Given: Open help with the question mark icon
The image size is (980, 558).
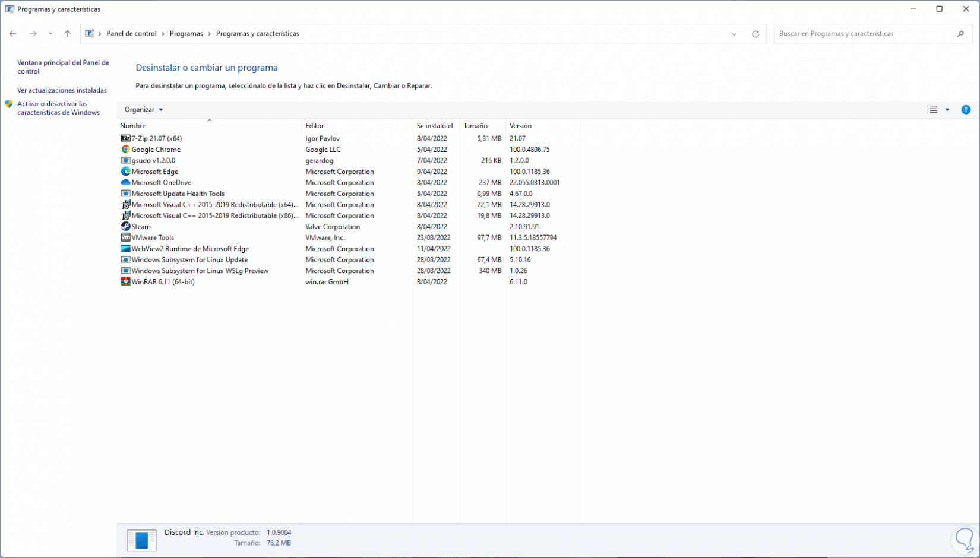Looking at the screenshot, I should pos(966,110).
